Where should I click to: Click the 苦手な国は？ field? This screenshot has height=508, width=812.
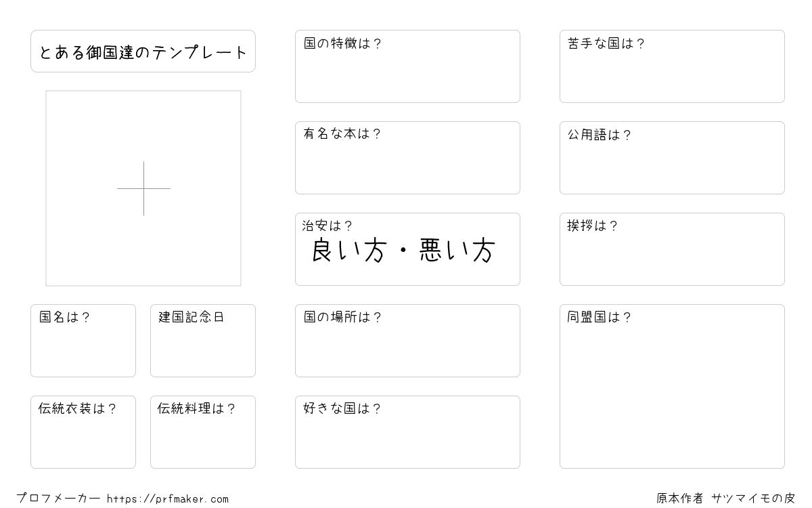coord(672,66)
